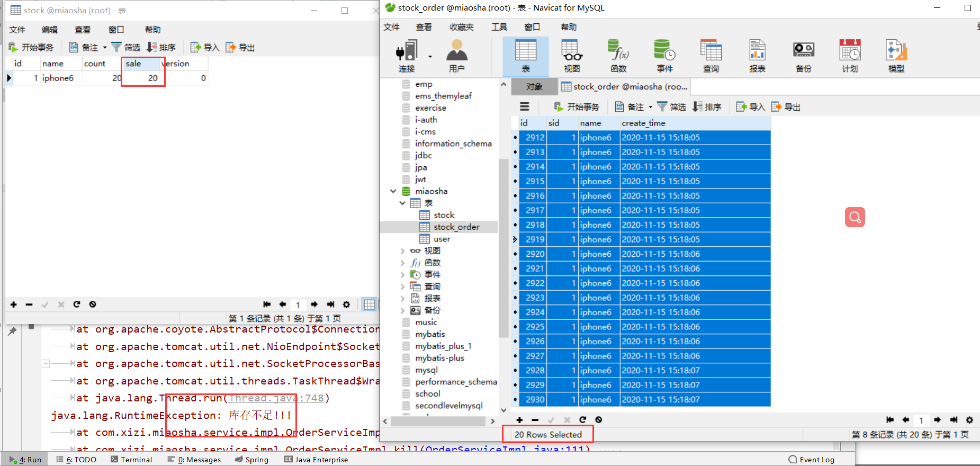Refresh the stock_order table data

coord(582,420)
